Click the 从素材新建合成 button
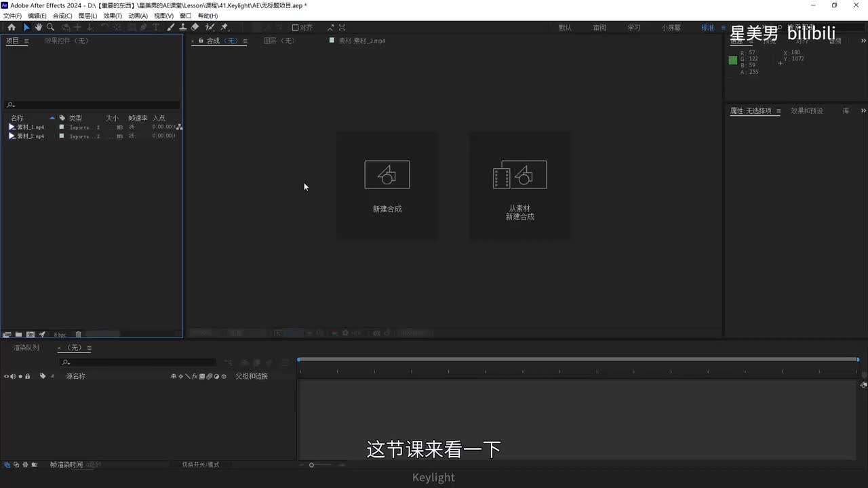 coord(519,185)
